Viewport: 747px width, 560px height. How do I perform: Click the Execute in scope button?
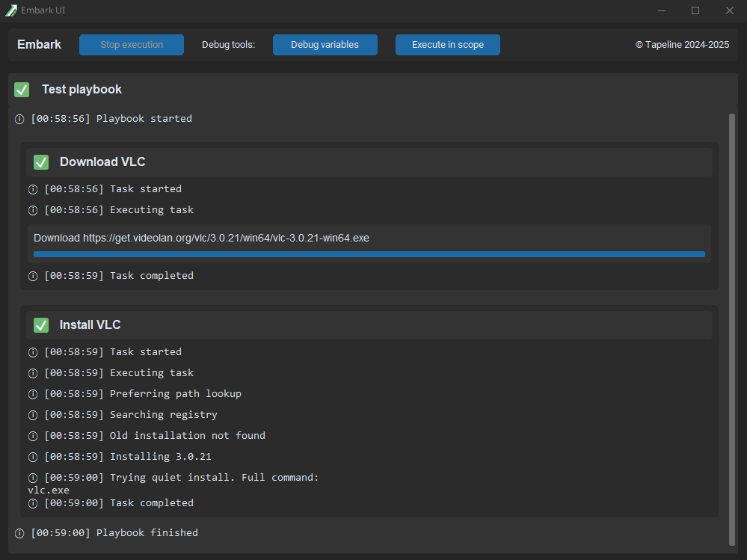coord(447,45)
